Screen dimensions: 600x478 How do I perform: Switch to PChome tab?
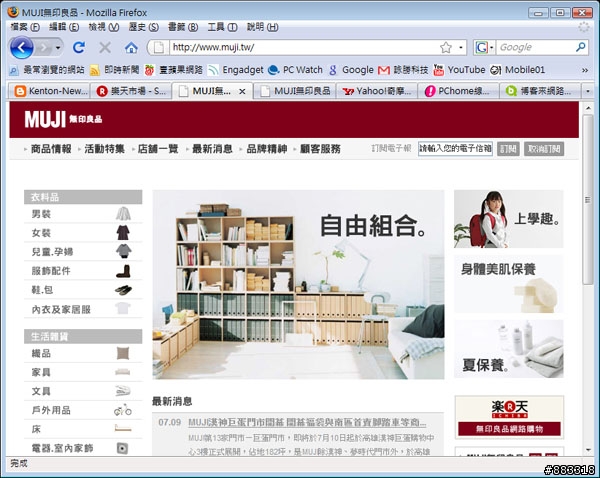[x=458, y=91]
